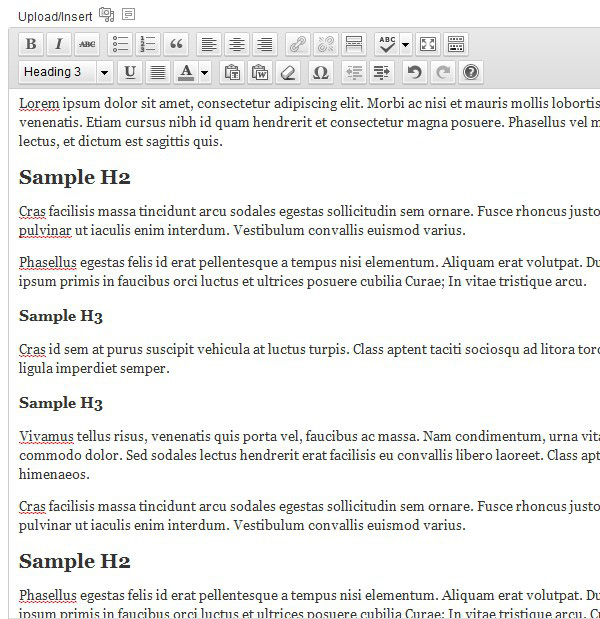The image size is (600, 619).
Task: Toggle fullscreen editing mode
Action: click(428, 44)
